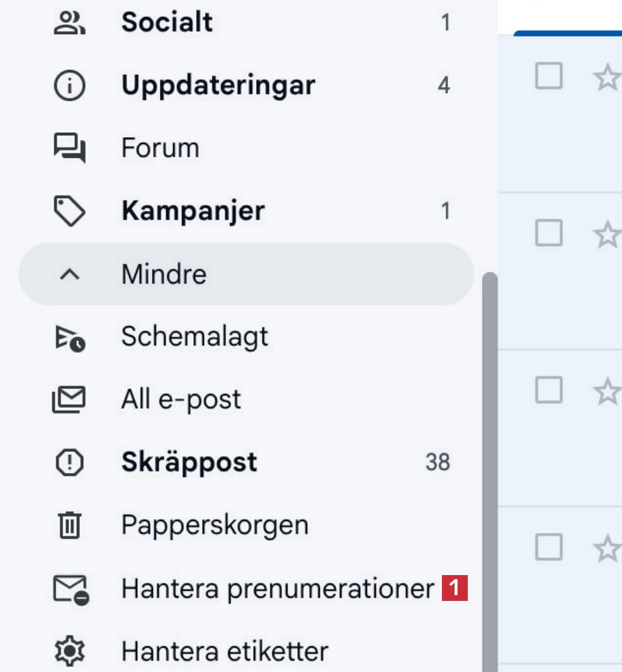Click the Hantera etiketter gear icon
The image size is (622, 672).
click(x=69, y=651)
